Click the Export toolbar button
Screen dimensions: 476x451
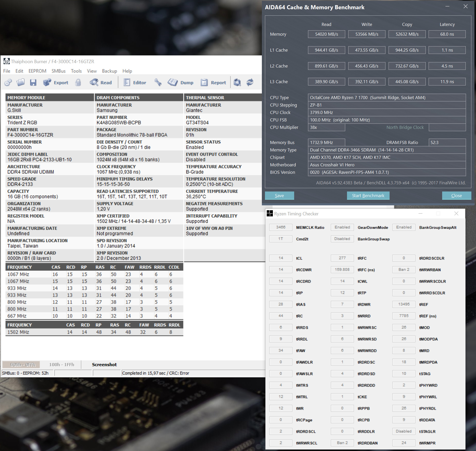[x=56, y=82]
